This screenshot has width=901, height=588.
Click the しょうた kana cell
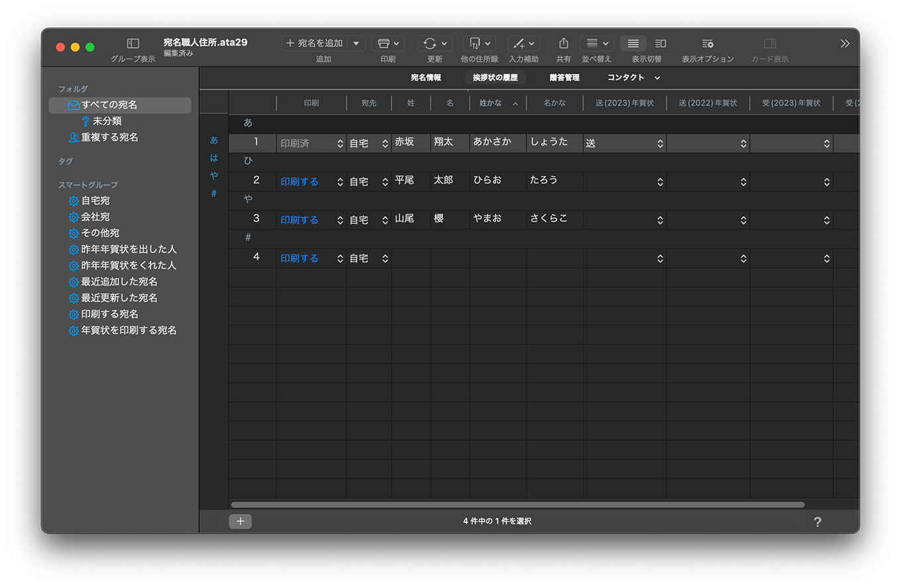[555, 142]
